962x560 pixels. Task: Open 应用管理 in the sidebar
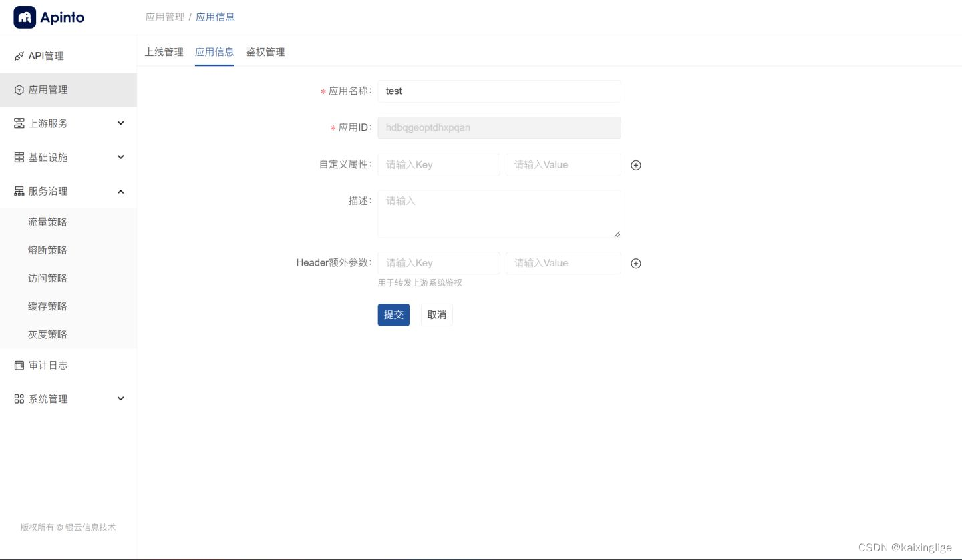pos(68,90)
